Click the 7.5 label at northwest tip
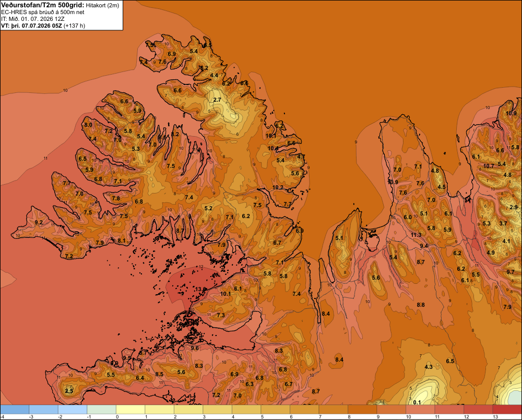522x420 pixels. tap(150, 44)
